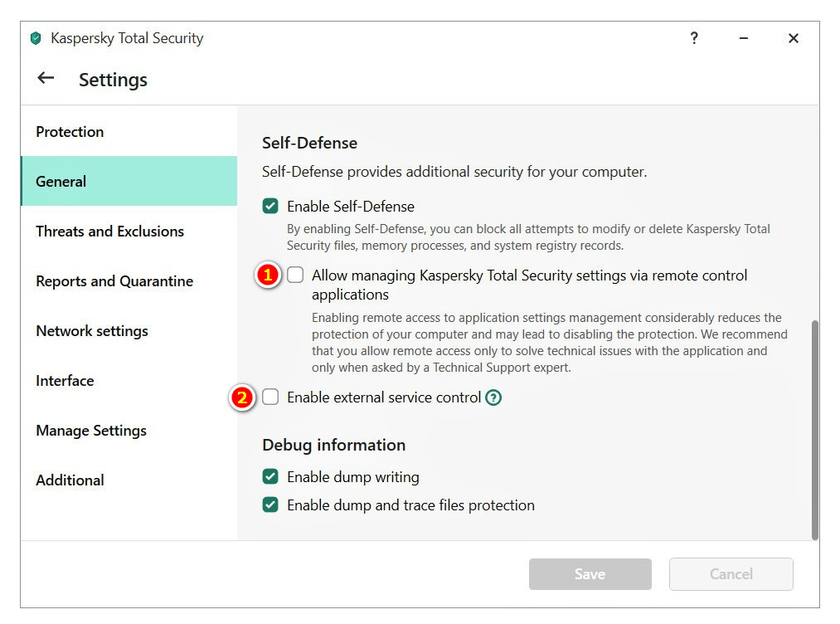Open Network settings section
The image size is (840, 624).
point(129,331)
